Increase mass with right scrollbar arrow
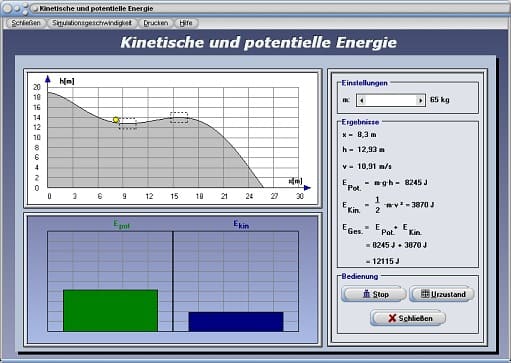Image resolution: width=511 pixels, height=363 pixels. pos(420,100)
